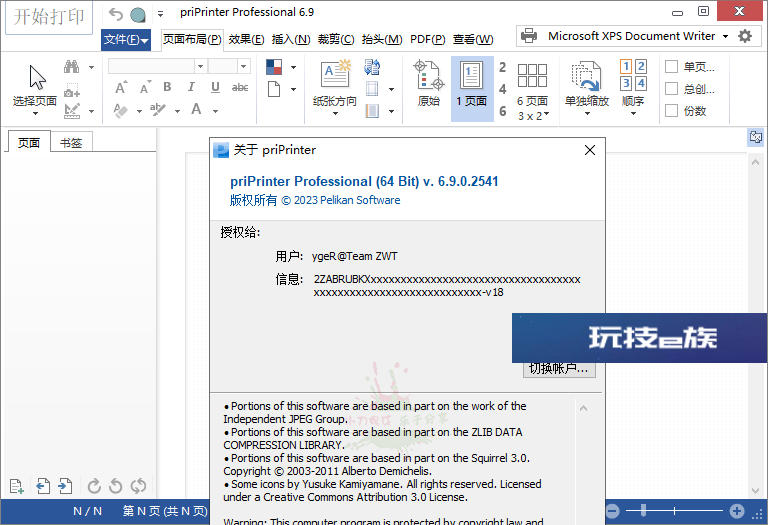Screen dimensions: 768x525
Task: Click the Undo arrow in title bar
Action: click(116, 15)
